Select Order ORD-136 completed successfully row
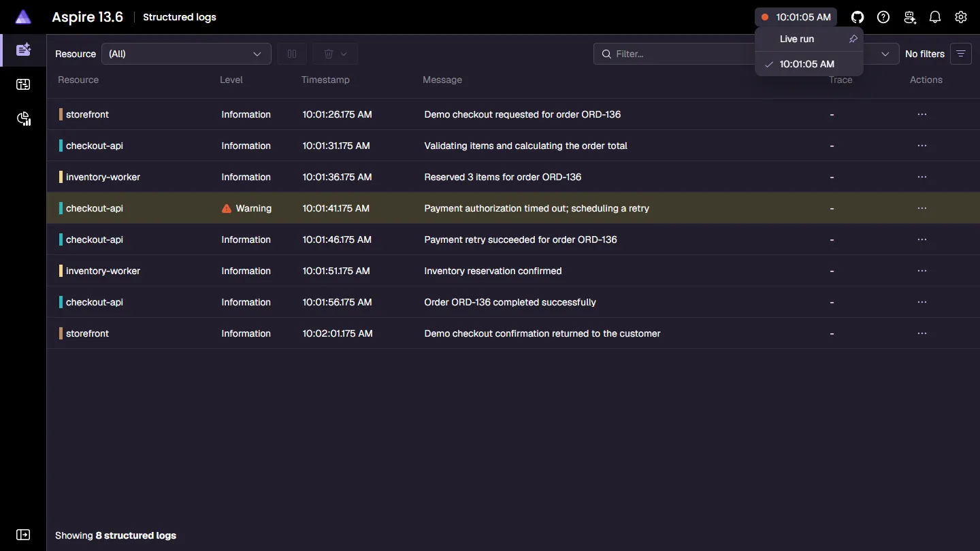Viewport: 980px width, 551px height. 513,302
